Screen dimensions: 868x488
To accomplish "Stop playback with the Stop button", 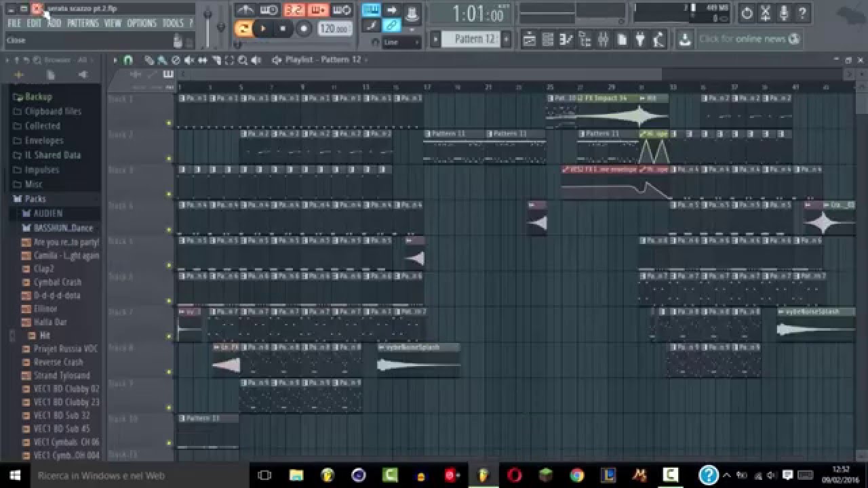I will [283, 28].
